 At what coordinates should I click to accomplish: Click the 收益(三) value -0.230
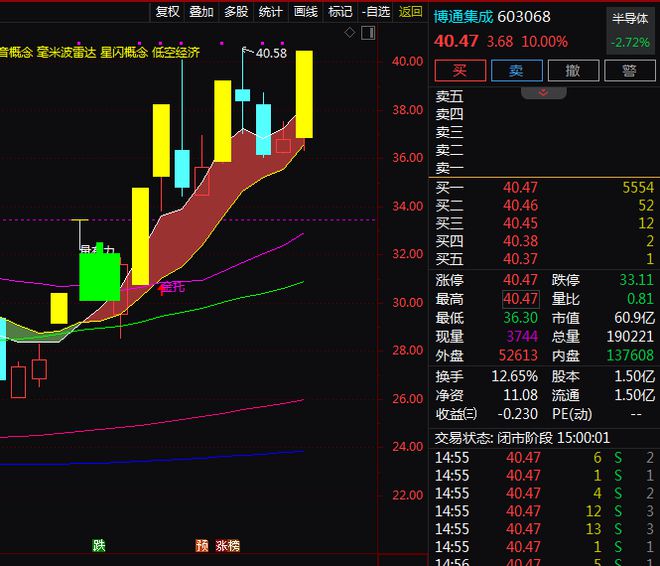point(517,414)
